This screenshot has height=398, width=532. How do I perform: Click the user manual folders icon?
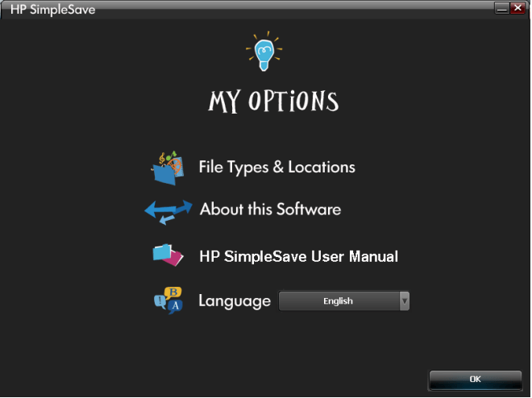(168, 255)
